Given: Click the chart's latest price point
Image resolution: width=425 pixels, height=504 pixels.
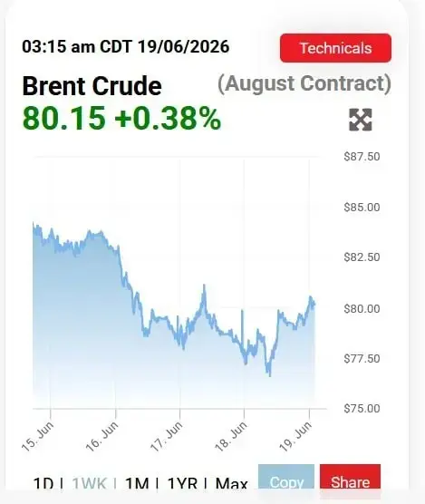Looking at the screenshot, I should coord(314,304).
